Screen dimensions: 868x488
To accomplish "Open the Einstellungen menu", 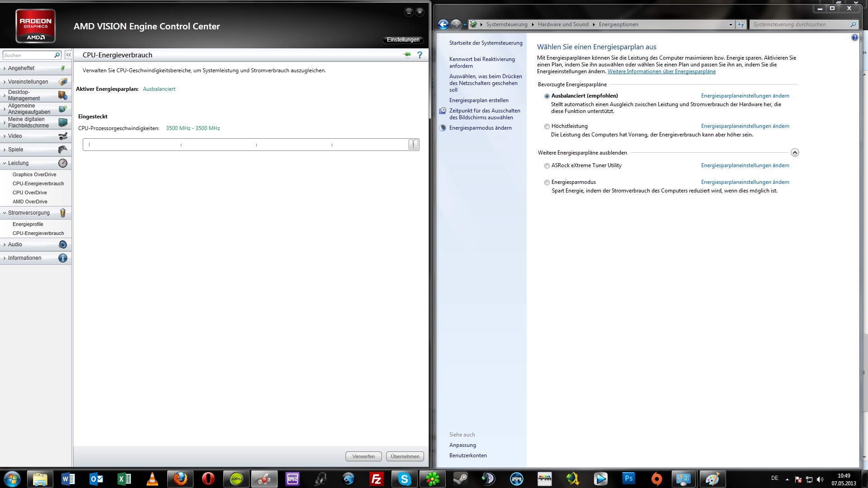I will coord(403,40).
